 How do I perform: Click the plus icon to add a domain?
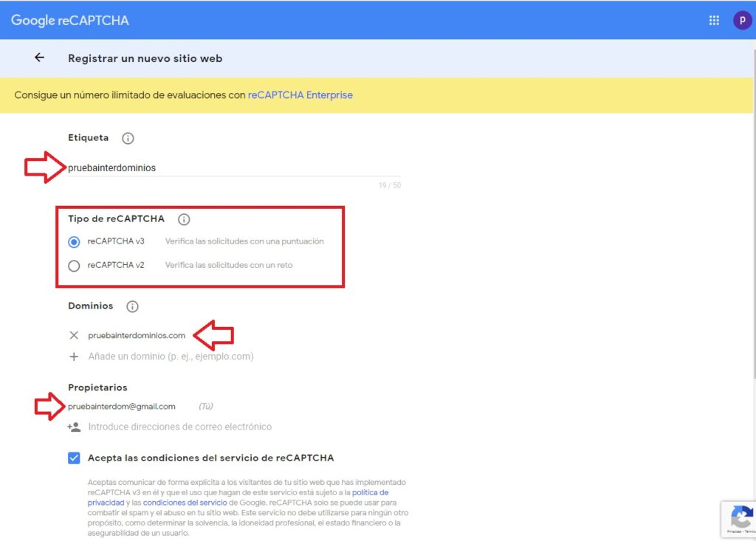point(74,356)
